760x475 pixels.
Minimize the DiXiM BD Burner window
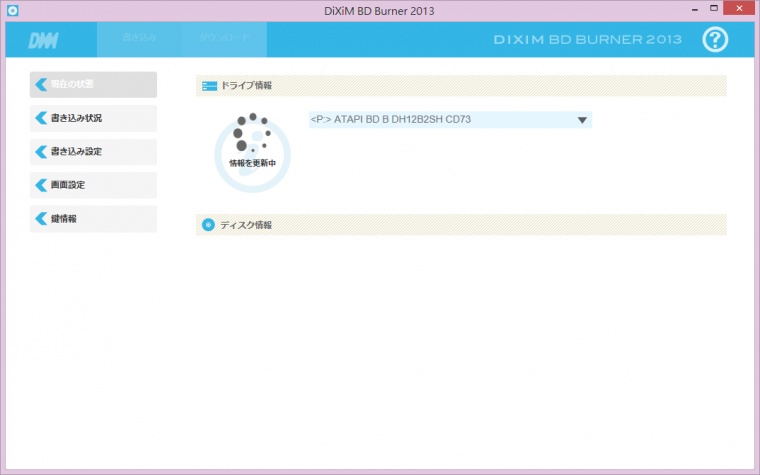click(695, 9)
